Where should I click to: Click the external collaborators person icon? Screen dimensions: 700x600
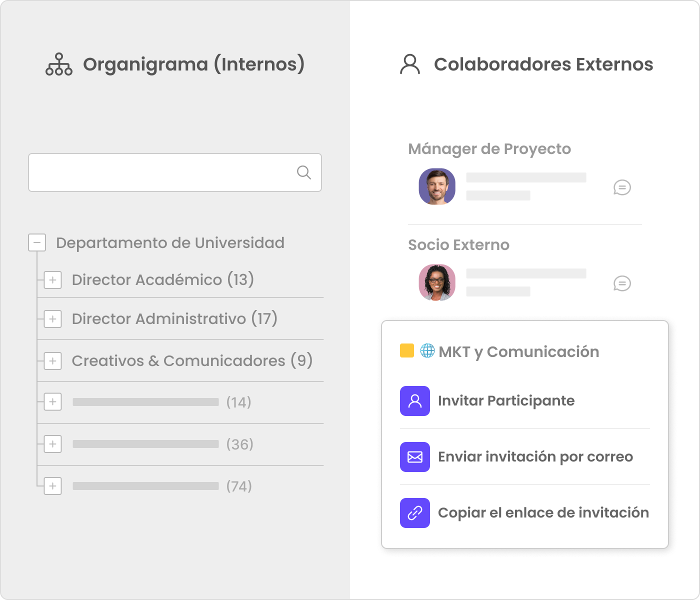point(410,64)
